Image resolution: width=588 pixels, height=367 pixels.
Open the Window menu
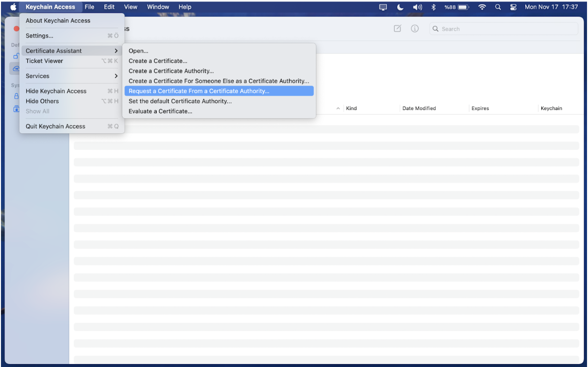click(x=158, y=7)
